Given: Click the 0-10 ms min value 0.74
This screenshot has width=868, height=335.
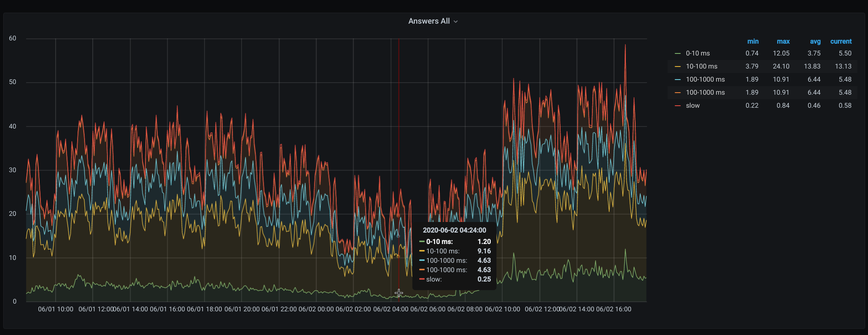Looking at the screenshot, I should tap(752, 53).
